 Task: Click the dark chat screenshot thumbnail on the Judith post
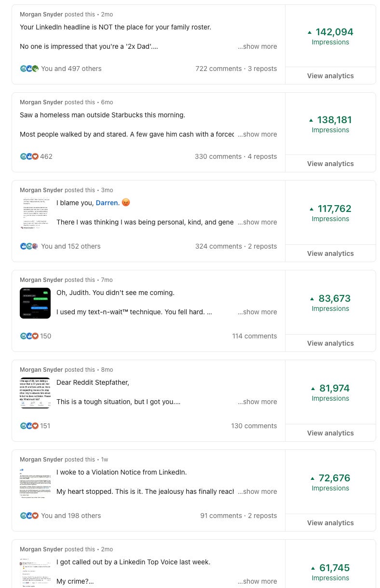coord(35,303)
